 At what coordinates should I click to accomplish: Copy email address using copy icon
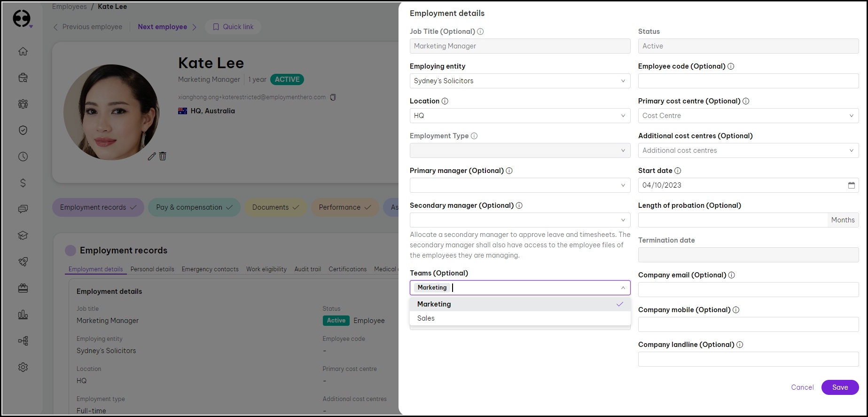coord(333,97)
